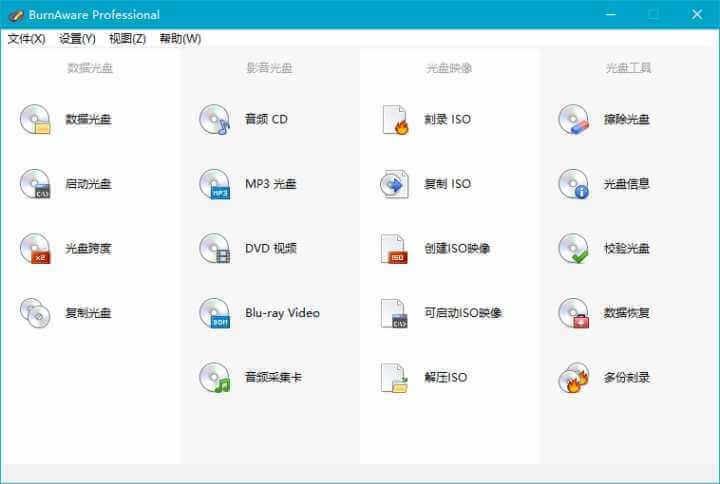Open the 光盘信息 disc info icon
The width and height of the screenshot is (720, 484).
(574, 184)
